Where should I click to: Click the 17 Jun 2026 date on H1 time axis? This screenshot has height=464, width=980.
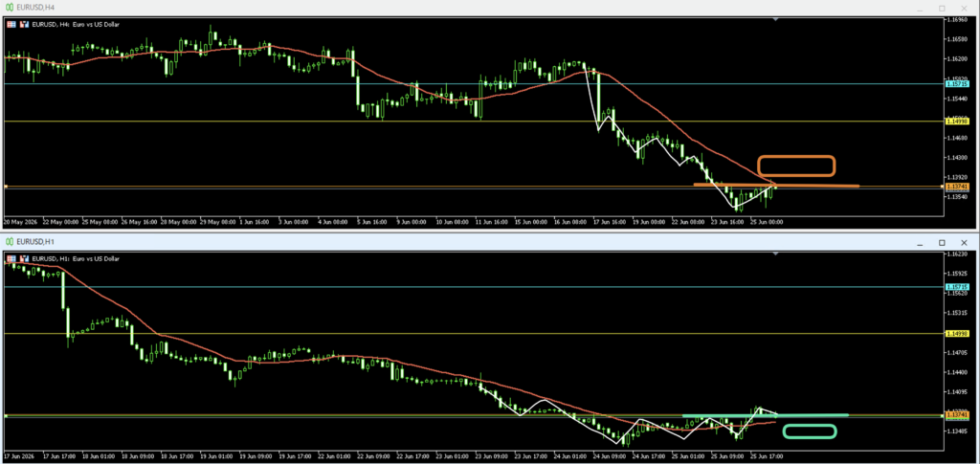click(19, 456)
